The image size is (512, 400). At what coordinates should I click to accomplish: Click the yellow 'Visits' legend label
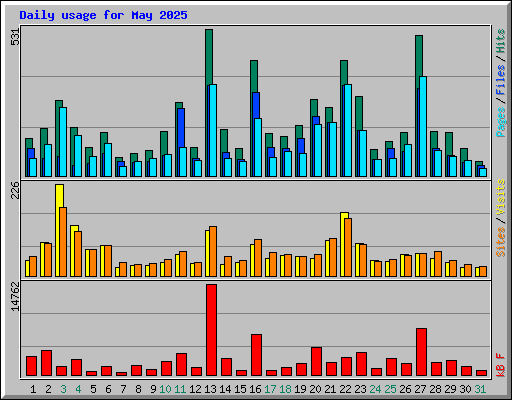tap(500, 197)
